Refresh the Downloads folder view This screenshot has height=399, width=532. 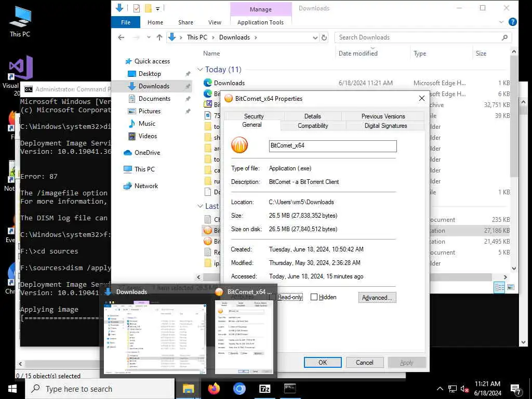(324, 37)
